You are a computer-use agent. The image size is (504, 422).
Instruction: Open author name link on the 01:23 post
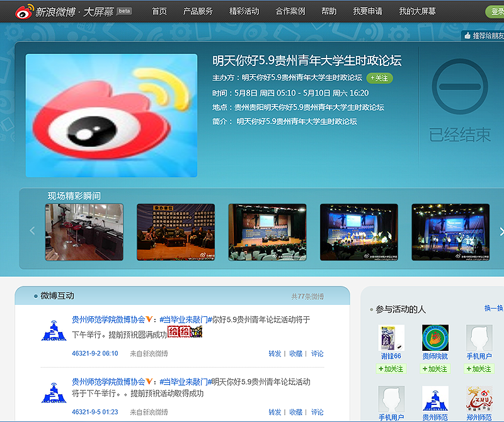108,382
